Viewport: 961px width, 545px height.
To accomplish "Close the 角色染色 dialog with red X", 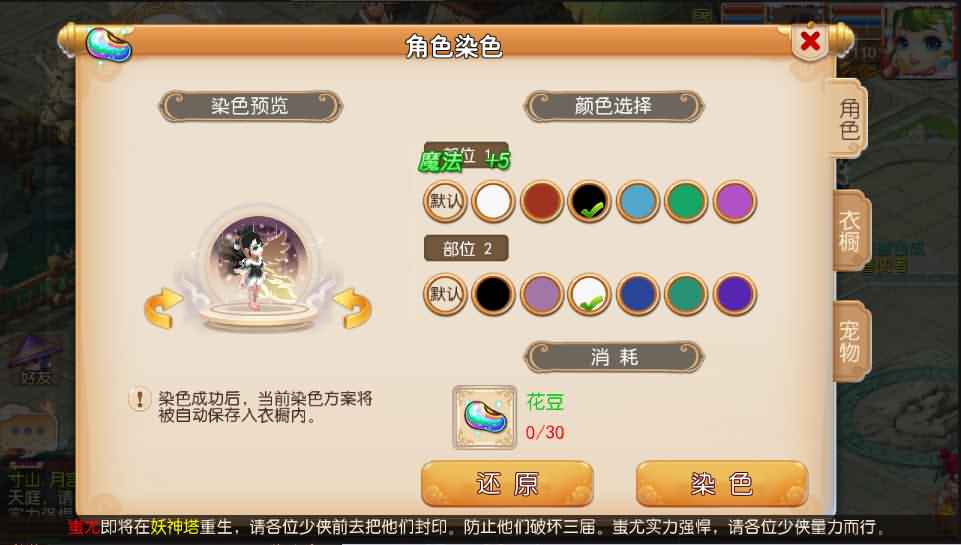I will click(810, 42).
